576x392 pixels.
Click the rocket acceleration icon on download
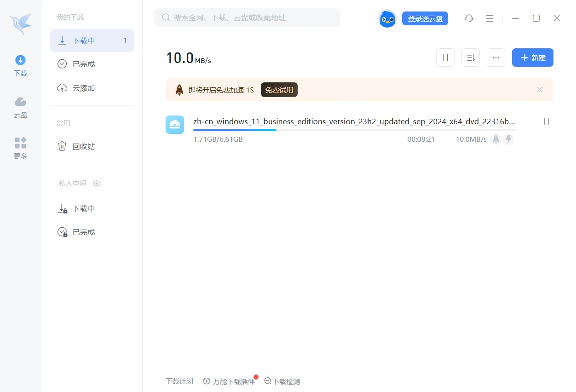(x=496, y=139)
